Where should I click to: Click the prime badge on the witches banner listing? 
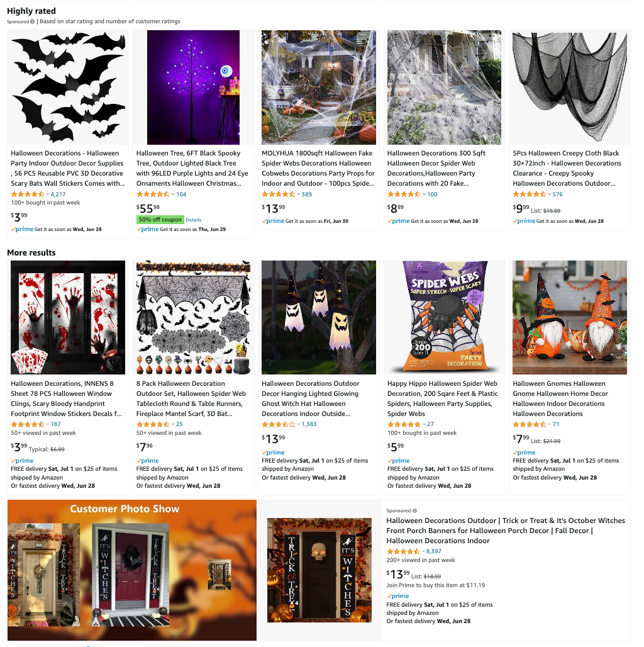pyautogui.click(x=398, y=596)
